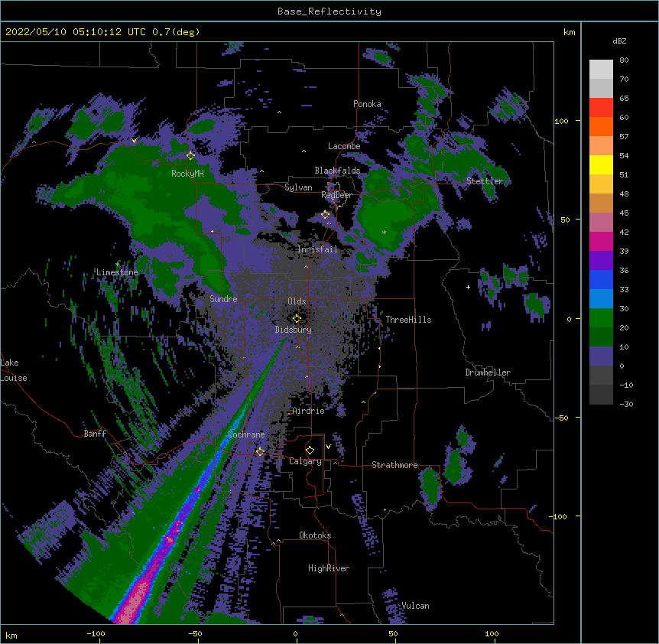Click the white asterisk above Limestone label
This screenshot has width=659, height=644.
point(117,265)
